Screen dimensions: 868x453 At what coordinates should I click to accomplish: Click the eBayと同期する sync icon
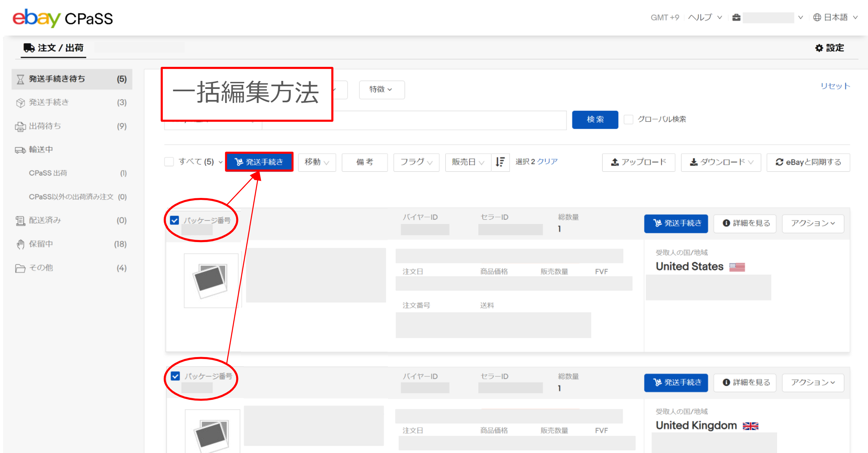tap(779, 162)
